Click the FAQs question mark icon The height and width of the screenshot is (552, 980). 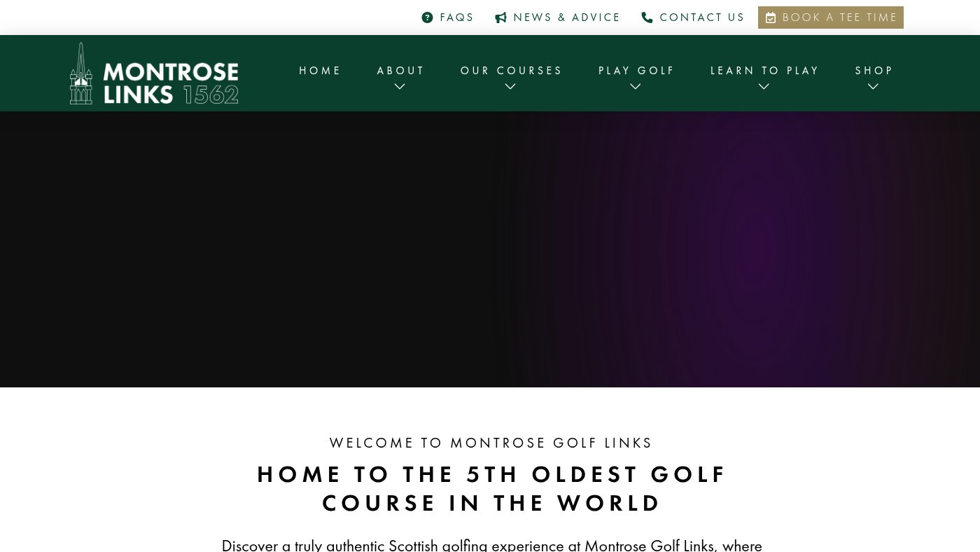(427, 18)
